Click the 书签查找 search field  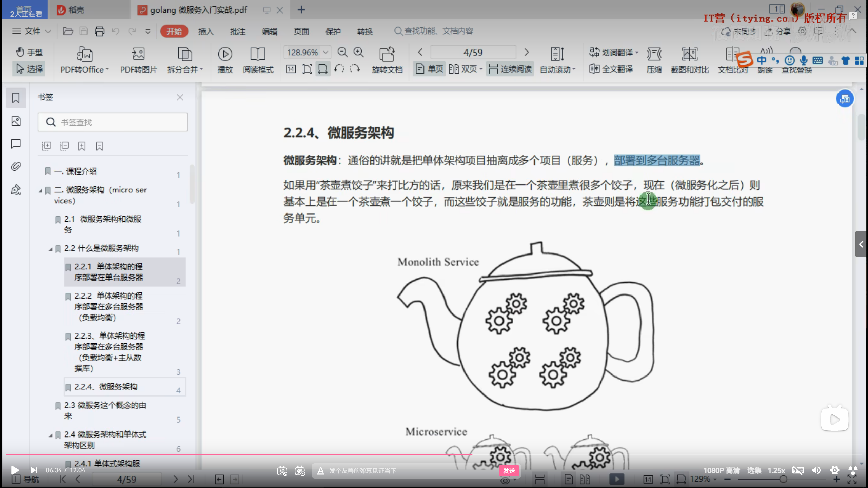click(113, 122)
